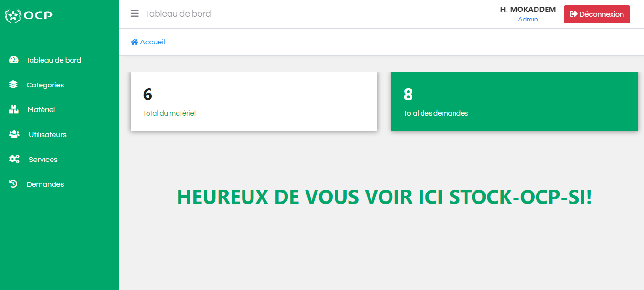644x290 pixels.
Task: Click the H. MOKADDEM user name
Action: click(x=528, y=10)
